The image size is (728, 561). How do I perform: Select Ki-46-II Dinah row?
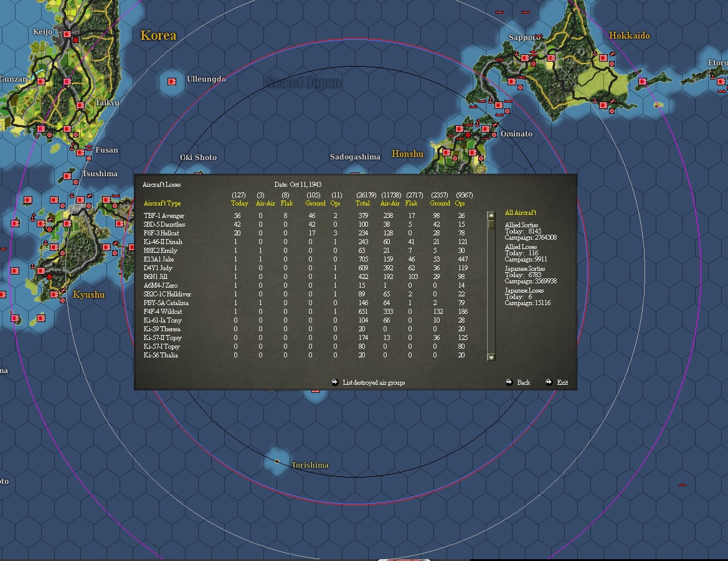(306, 242)
